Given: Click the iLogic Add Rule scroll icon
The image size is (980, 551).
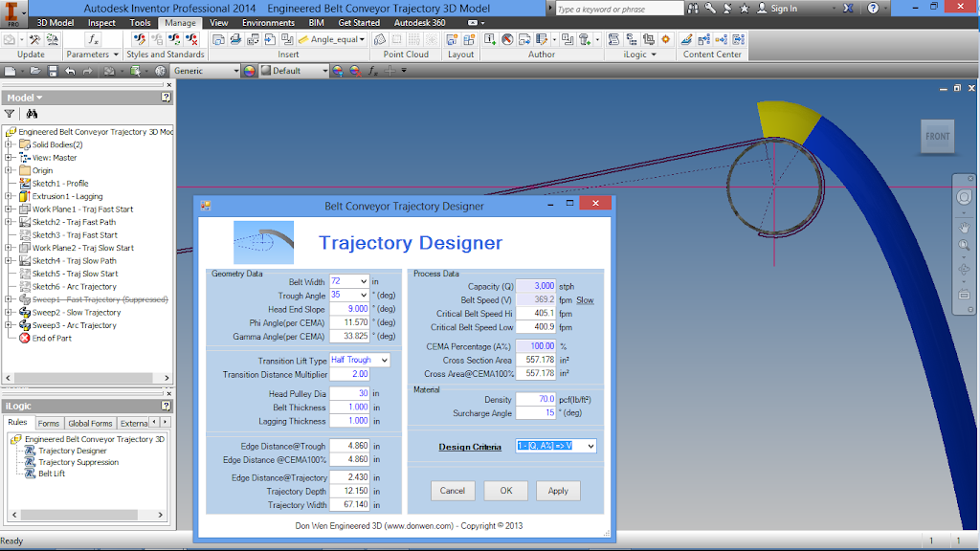Looking at the screenshot, I should pyautogui.click(x=613, y=39).
